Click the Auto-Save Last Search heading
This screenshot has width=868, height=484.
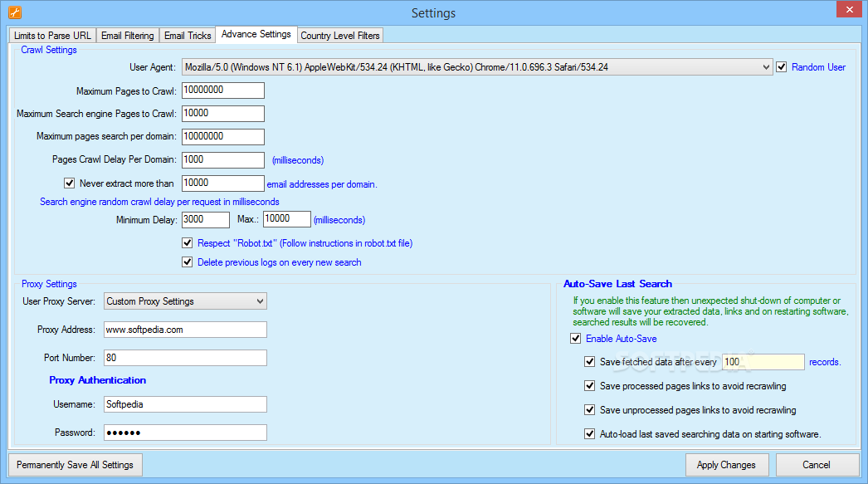pyautogui.click(x=617, y=284)
